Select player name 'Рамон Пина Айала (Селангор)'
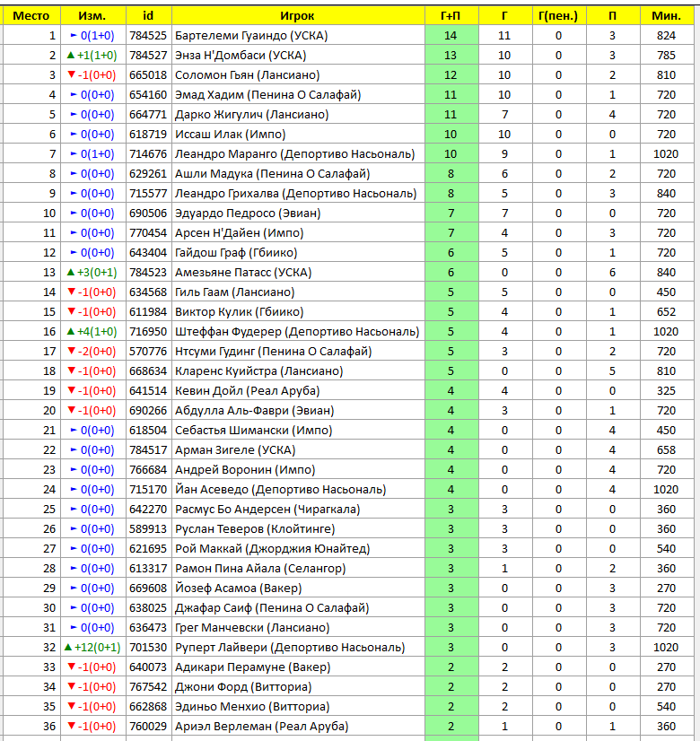 click(x=260, y=569)
